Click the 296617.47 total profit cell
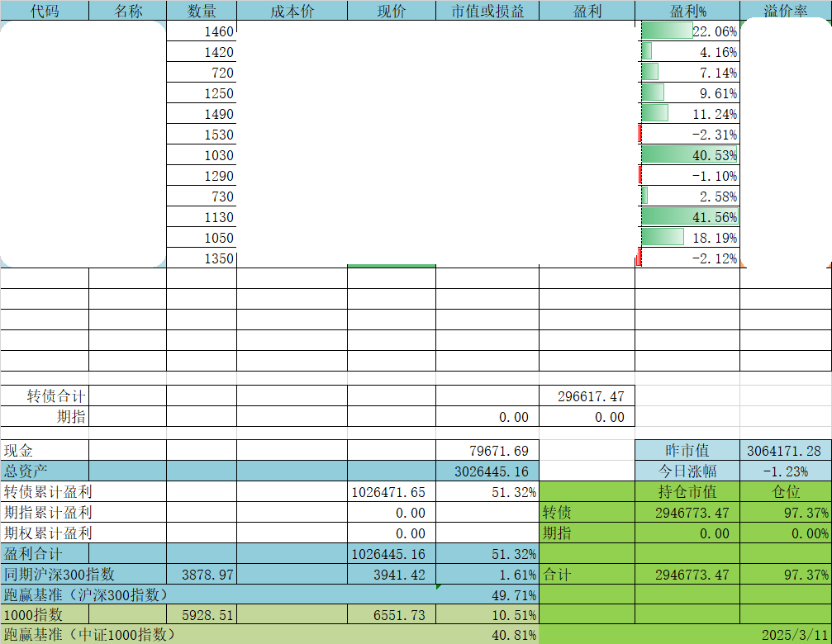The height and width of the screenshot is (644, 832). click(x=587, y=395)
